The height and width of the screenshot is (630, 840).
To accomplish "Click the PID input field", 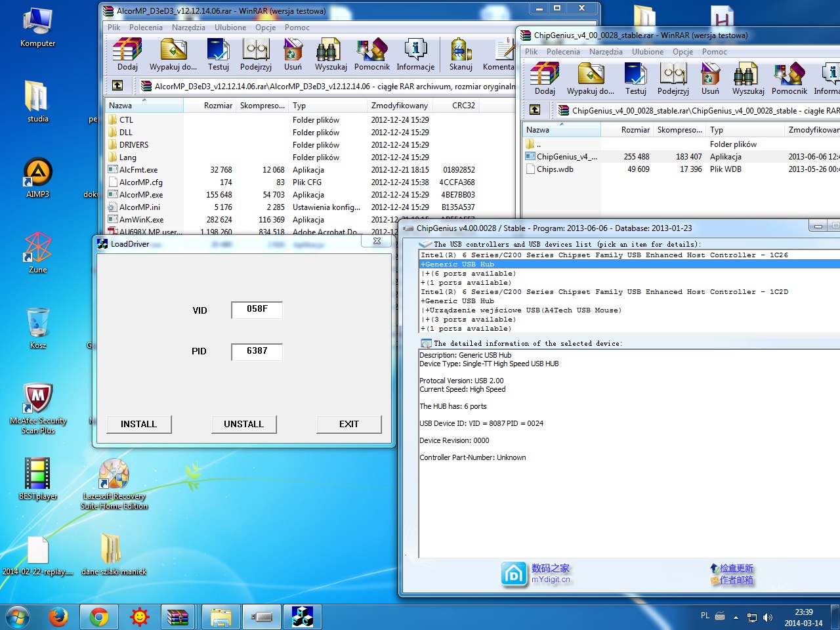I will tap(257, 352).
